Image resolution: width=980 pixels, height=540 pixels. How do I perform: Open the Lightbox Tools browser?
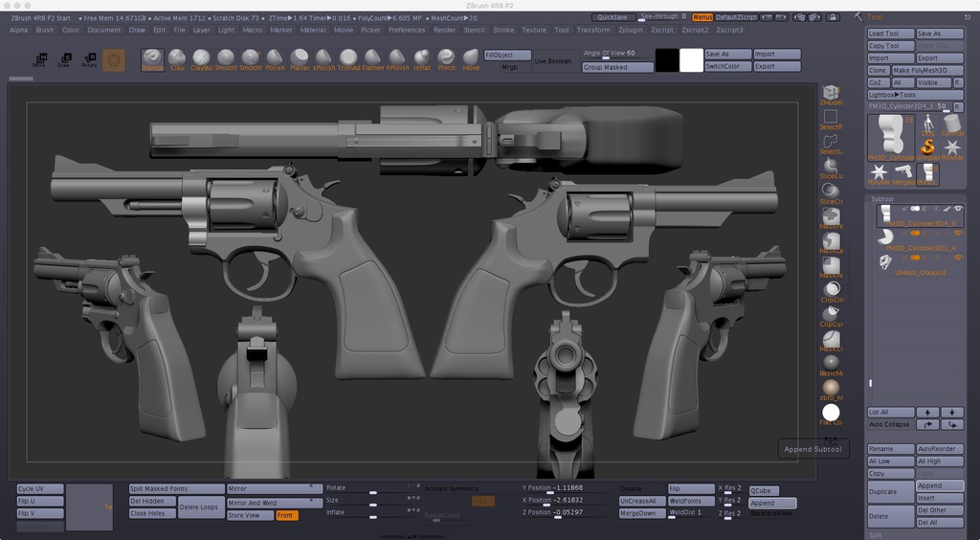click(x=915, y=95)
